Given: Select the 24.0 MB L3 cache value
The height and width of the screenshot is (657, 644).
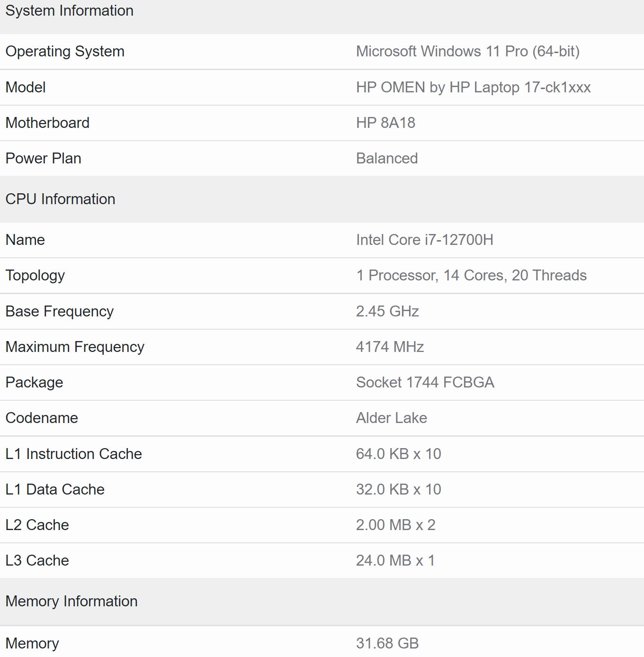Looking at the screenshot, I should point(395,560).
